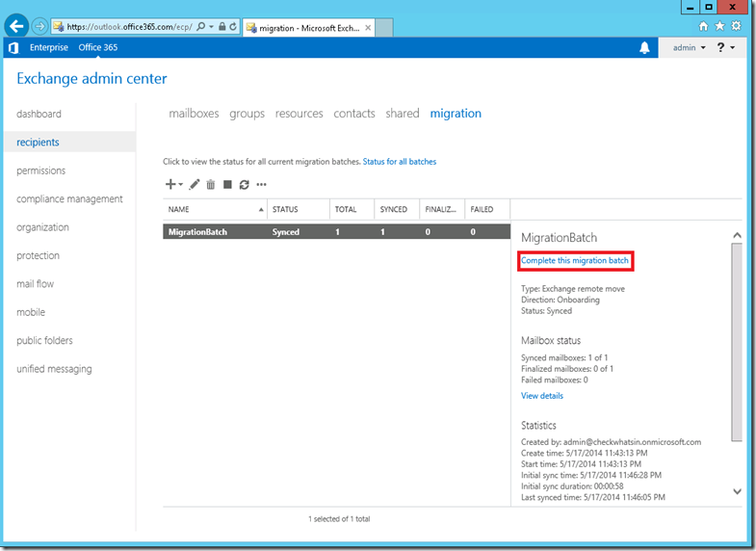Screen dimensions: 756x551
Task: Select Office 365 in header
Action: click(x=98, y=47)
